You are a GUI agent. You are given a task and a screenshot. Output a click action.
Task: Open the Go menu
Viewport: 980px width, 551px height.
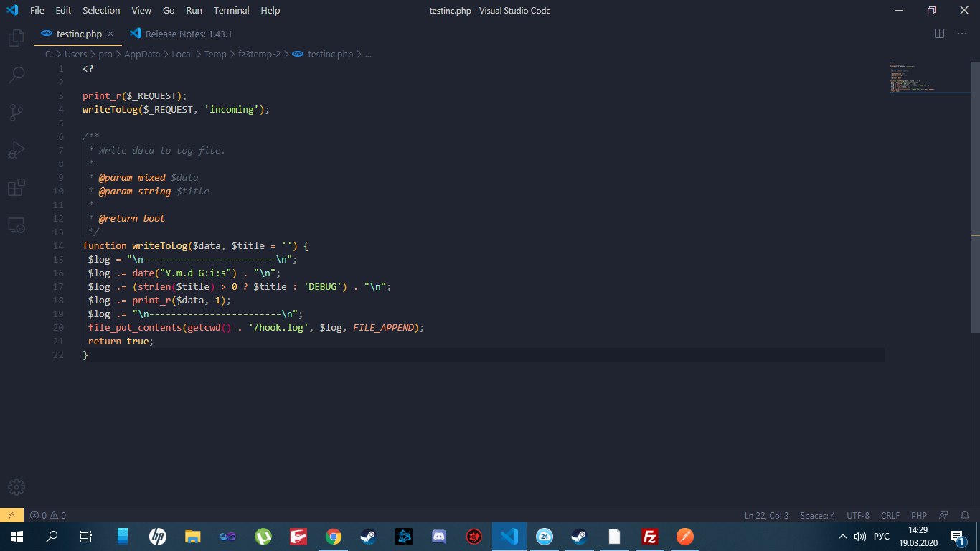pyautogui.click(x=169, y=11)
